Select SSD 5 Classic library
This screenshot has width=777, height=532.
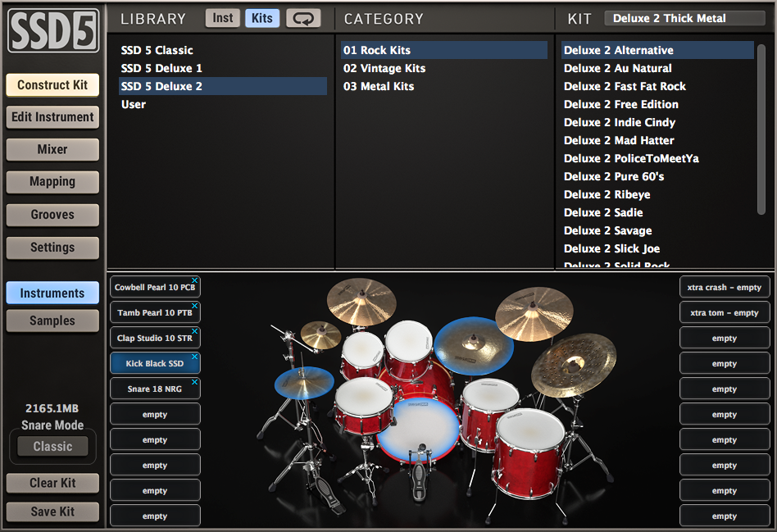click(x=222, y=50)
